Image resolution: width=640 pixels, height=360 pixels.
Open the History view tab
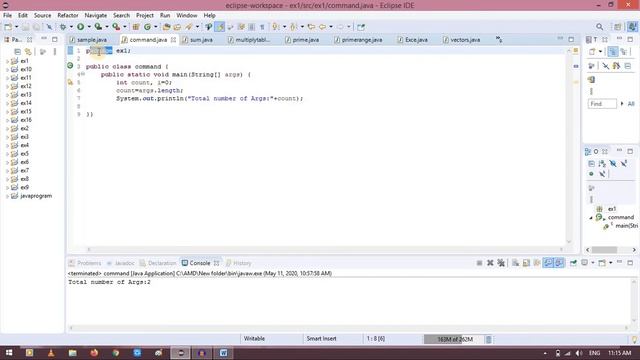click(238, 263)
